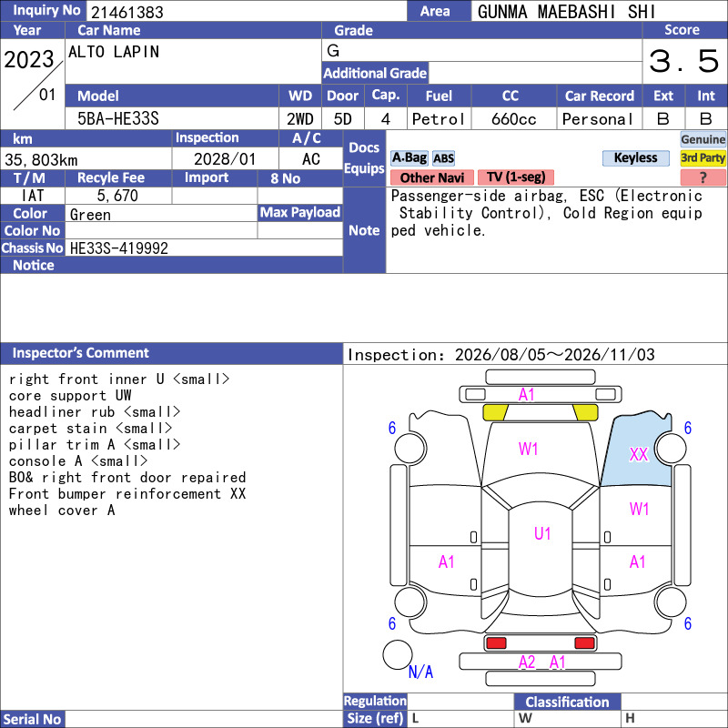Click the A-Bag equipment badge
The width and height of the screenshot is (728, 728).
pos(409,158)
